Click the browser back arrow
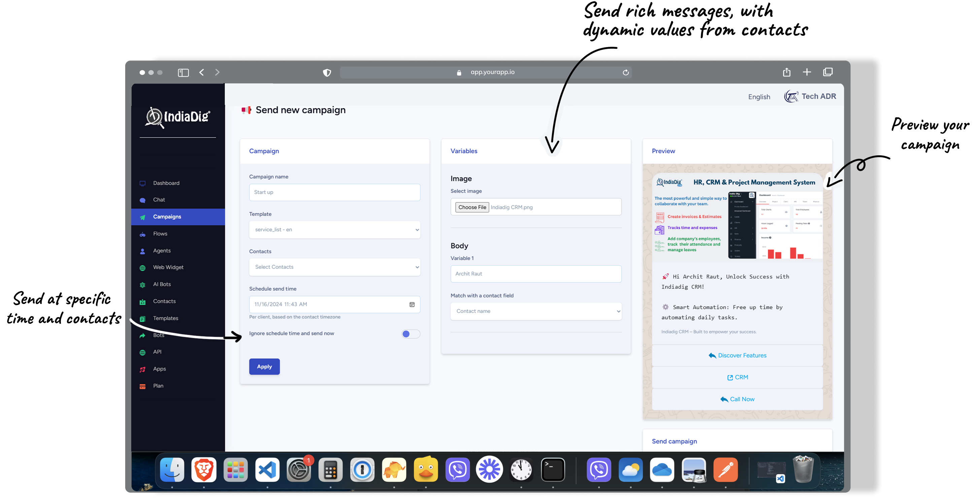Screen dimensions: 980x498 (202, 72)
